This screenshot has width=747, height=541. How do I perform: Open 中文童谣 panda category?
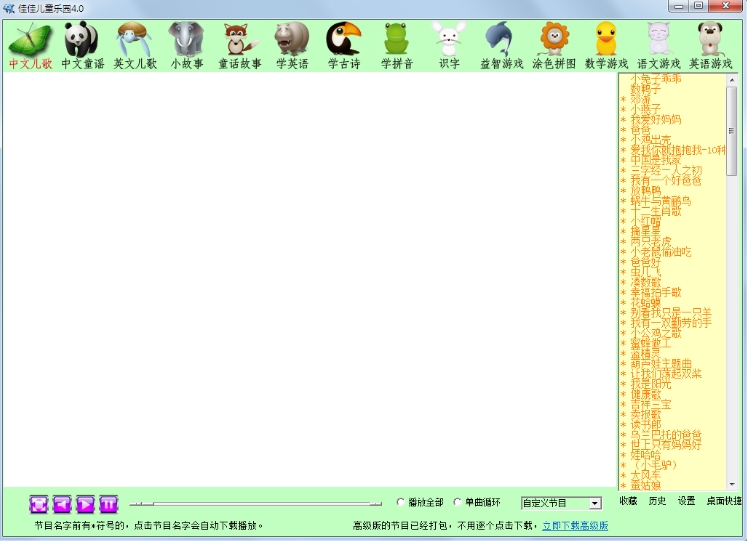(82, 46)
